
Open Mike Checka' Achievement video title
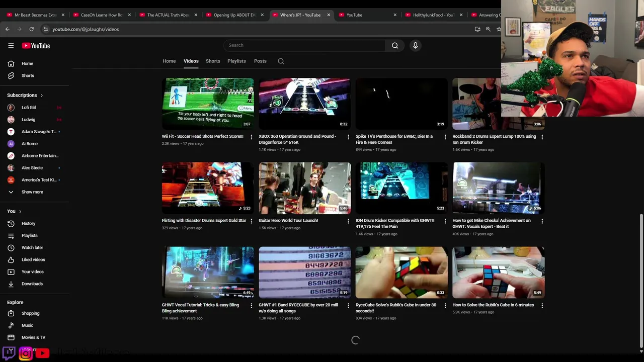(x=492, y=224)
